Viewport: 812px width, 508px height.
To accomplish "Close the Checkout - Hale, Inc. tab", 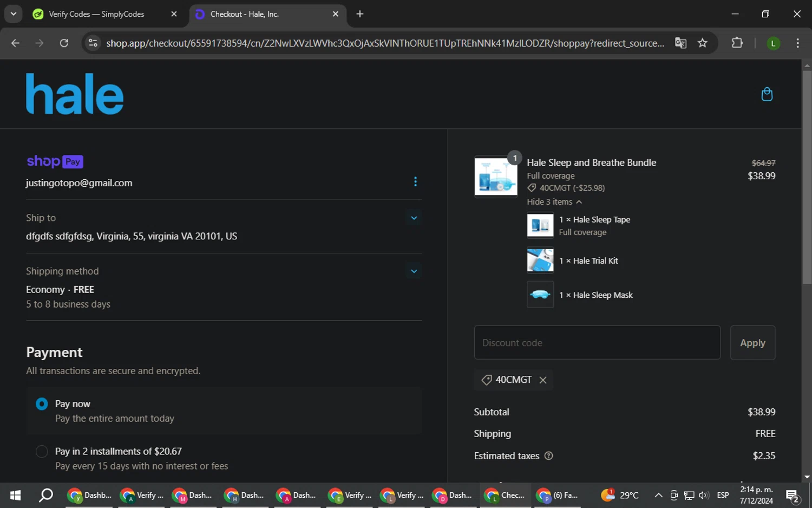I will tap(336, 14).
